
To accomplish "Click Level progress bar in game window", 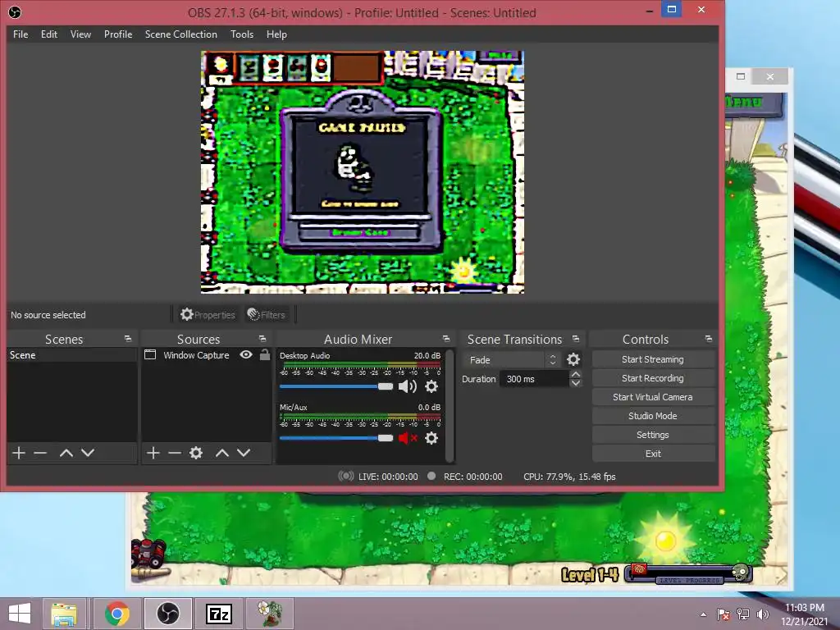I will point(689,575).
